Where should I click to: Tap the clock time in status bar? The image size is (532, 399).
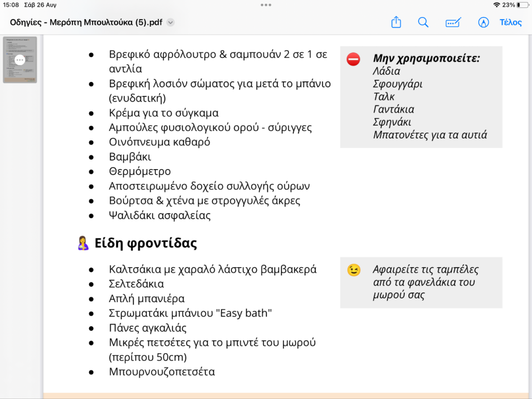tap(11, 5)
